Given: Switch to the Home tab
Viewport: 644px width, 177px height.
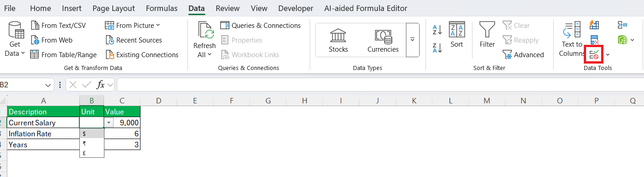Looking at the screenshot, I should pos(41,8).
